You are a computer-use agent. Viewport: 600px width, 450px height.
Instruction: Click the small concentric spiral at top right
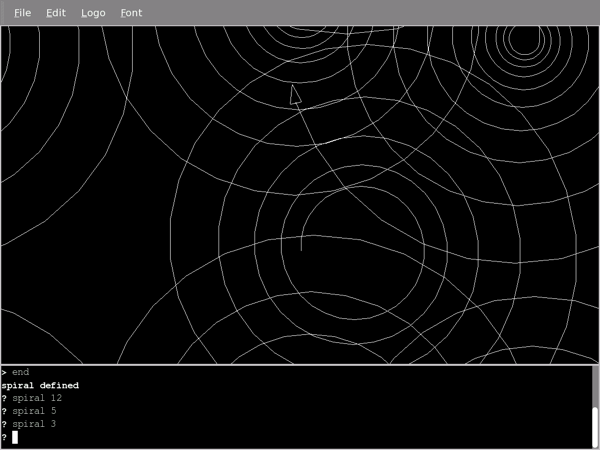pos(523,40)
